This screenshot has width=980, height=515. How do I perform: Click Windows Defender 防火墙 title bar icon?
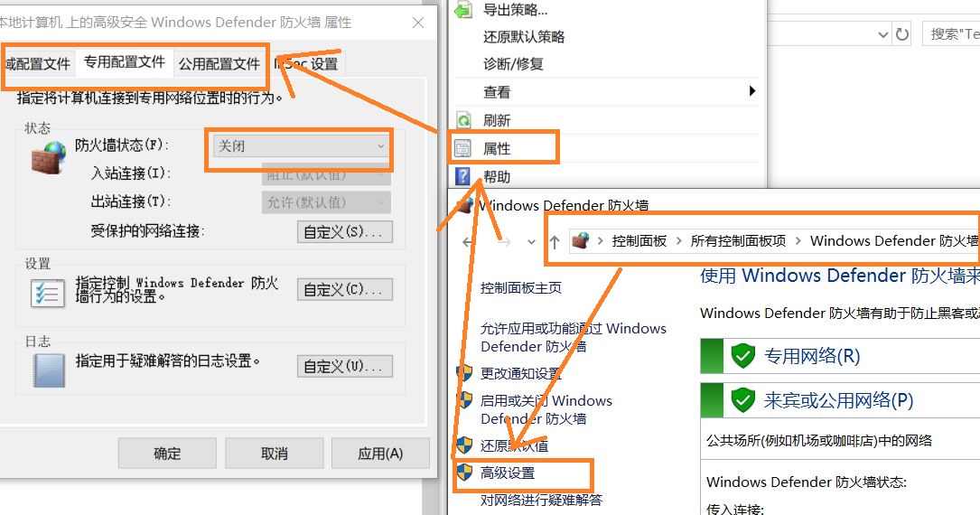click(465, 204)
